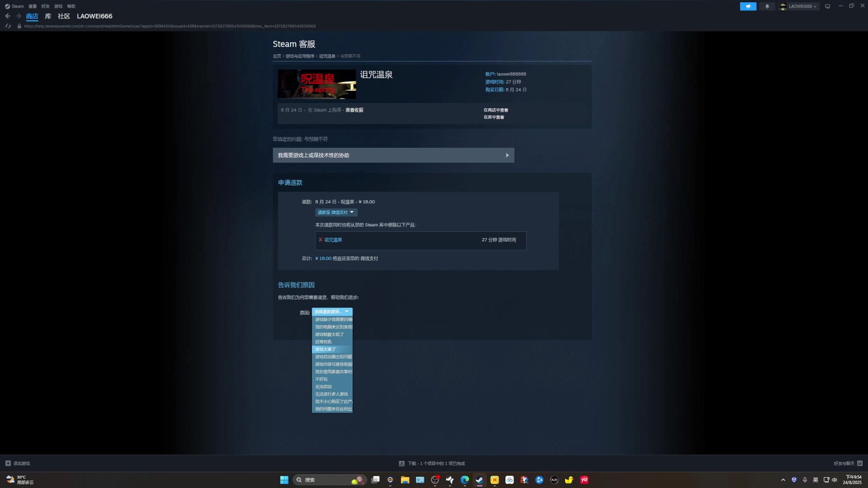Open the notifications bell
The height and width of the screenshot is (488, 868).
pos(767,6)
